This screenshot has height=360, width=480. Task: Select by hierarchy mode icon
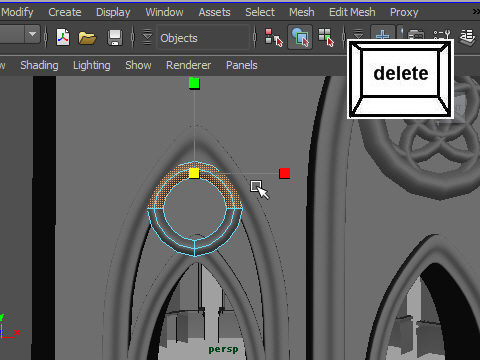point(274,37)
